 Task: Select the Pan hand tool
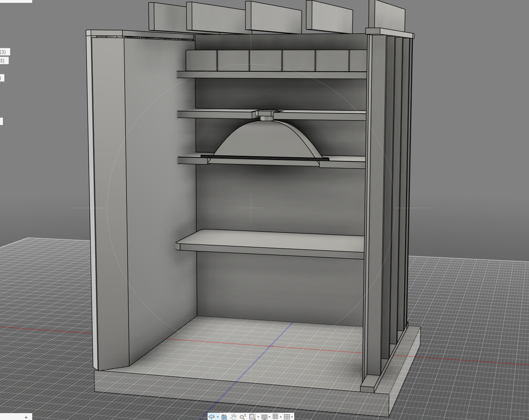coord(233,417)
